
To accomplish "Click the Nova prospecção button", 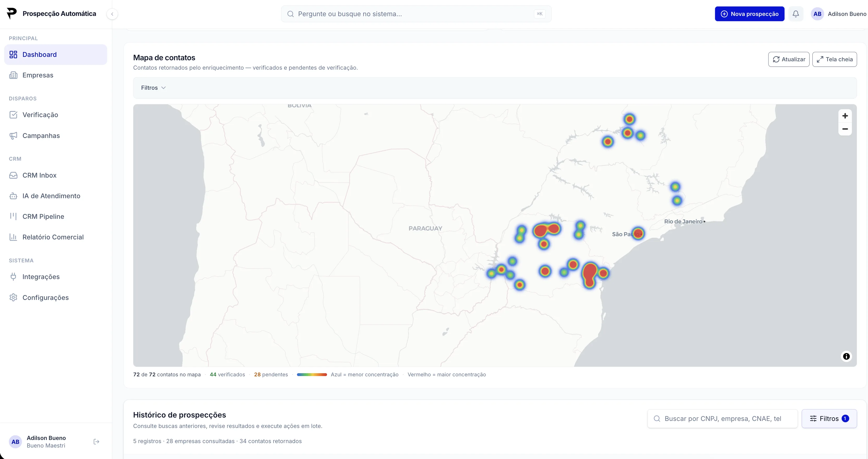I will 750,14.
